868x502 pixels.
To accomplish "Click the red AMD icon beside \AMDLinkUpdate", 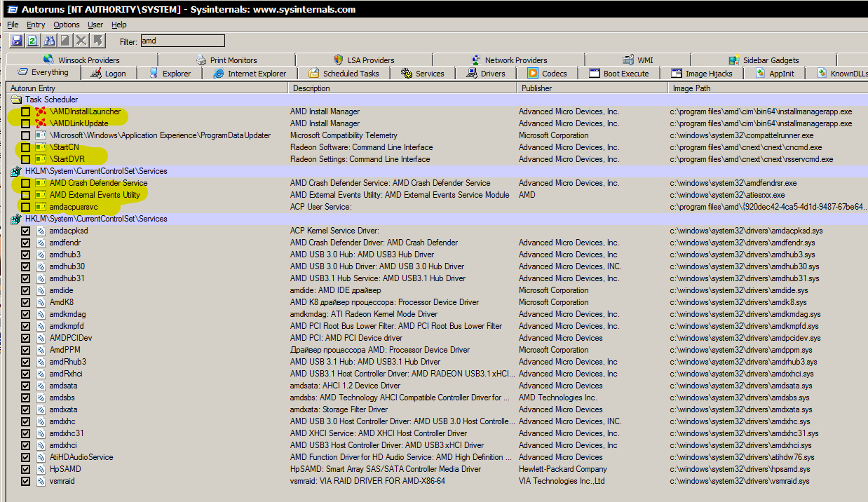I will (x=41, y=123).
